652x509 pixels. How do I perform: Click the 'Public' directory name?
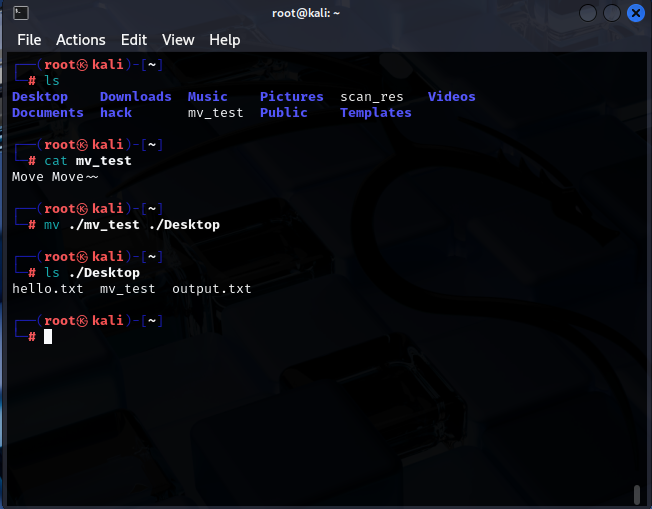pos(284,113)
